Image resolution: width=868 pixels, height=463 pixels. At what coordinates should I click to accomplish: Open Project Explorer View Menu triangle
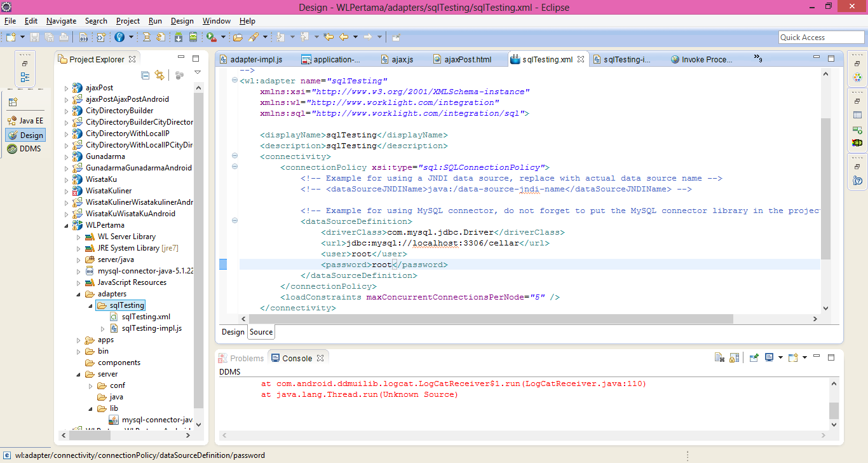coord(198,73)
